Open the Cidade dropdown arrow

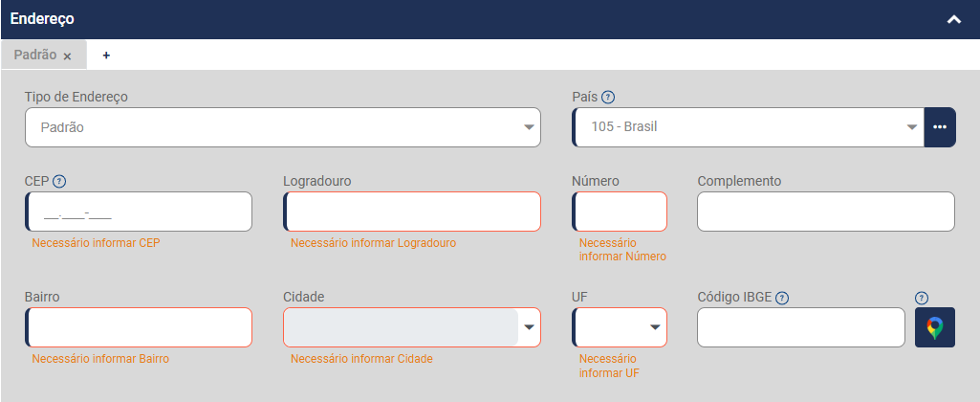530,327
